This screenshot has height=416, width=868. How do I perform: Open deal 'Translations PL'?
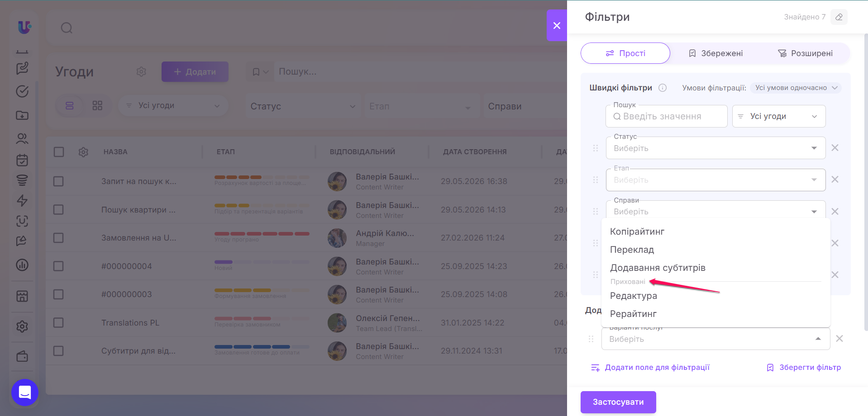(130, 323)
